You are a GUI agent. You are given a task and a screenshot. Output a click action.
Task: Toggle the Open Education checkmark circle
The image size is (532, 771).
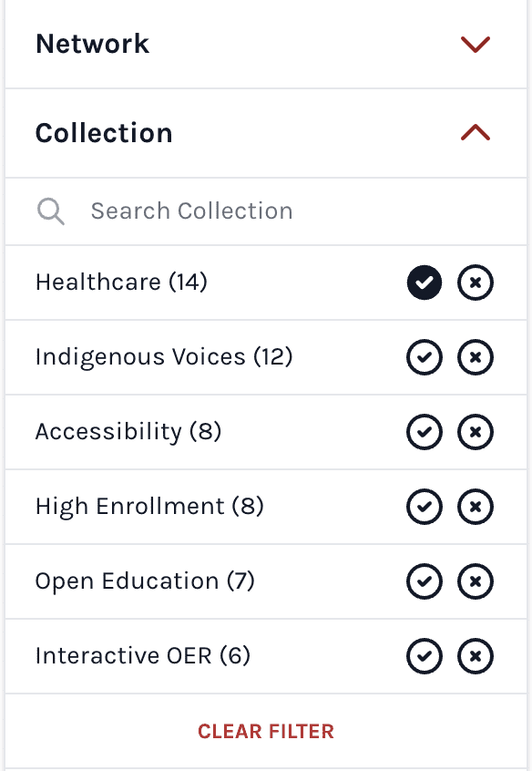pos(425,581)
